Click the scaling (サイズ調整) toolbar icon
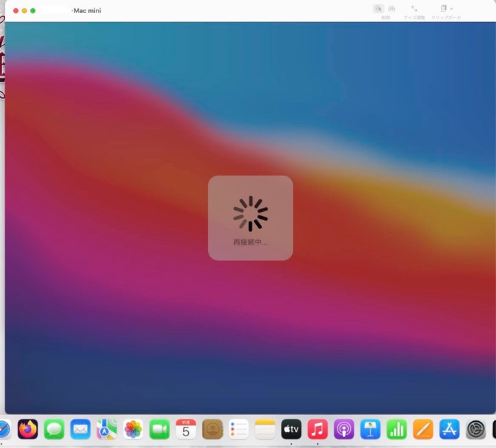496x448 pixels. coord(414,8)
